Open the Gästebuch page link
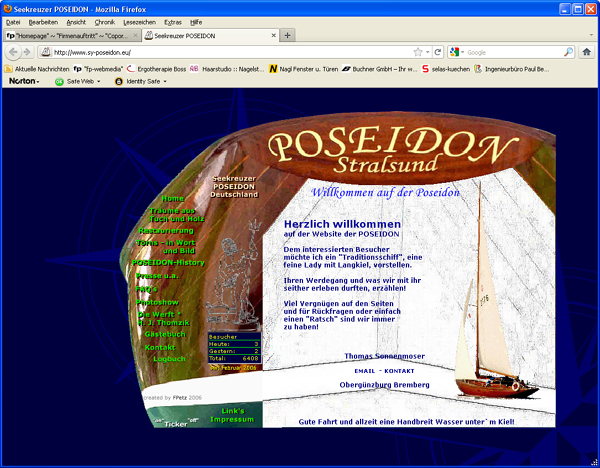The width and height of the screenshot is (600, 468). point(166,334)
